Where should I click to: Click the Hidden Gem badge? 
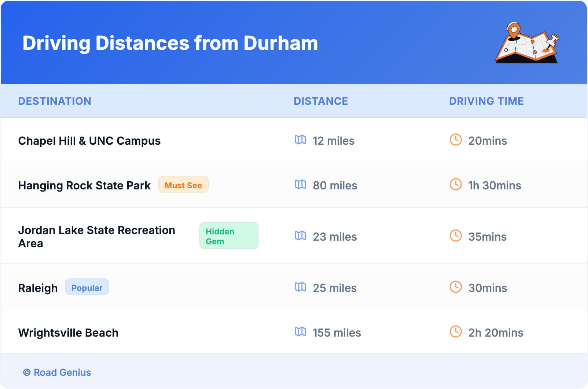pyautogui.click(x=229, y=236)
